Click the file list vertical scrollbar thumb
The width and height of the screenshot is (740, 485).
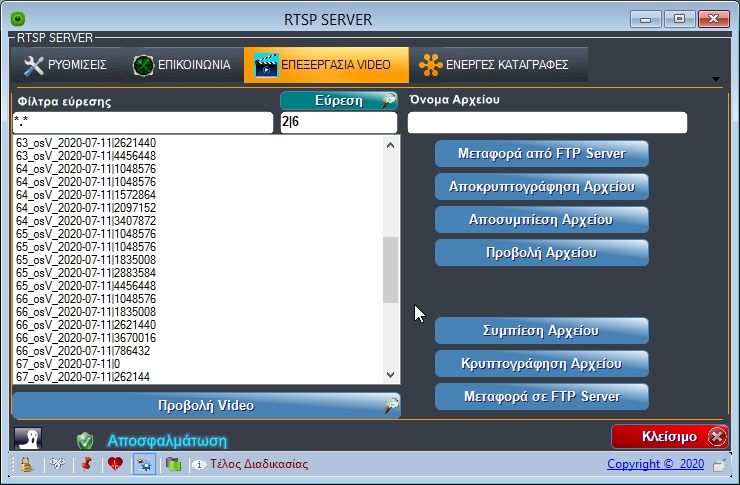pyautogui.click(x=391, y=269)
